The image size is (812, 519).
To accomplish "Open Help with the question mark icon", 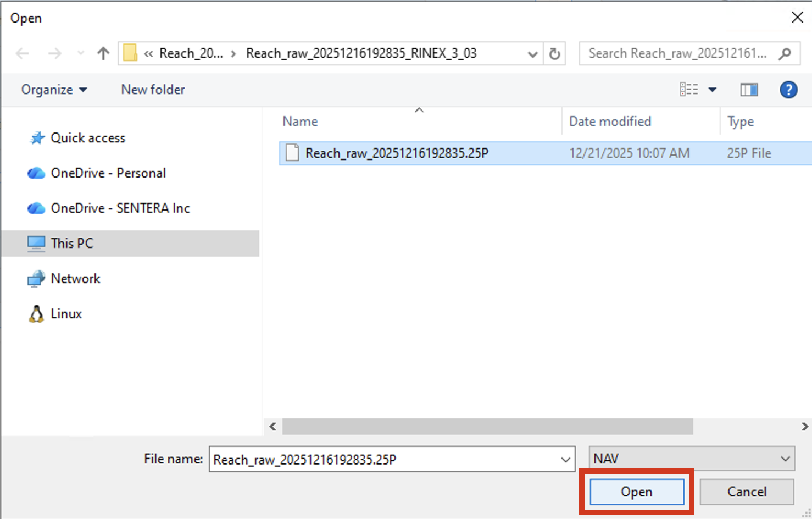I will point(788,90).
